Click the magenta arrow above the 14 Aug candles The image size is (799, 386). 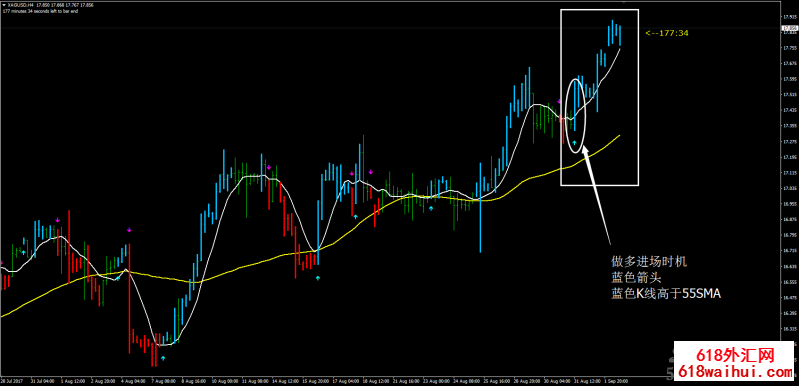[269, 167]
